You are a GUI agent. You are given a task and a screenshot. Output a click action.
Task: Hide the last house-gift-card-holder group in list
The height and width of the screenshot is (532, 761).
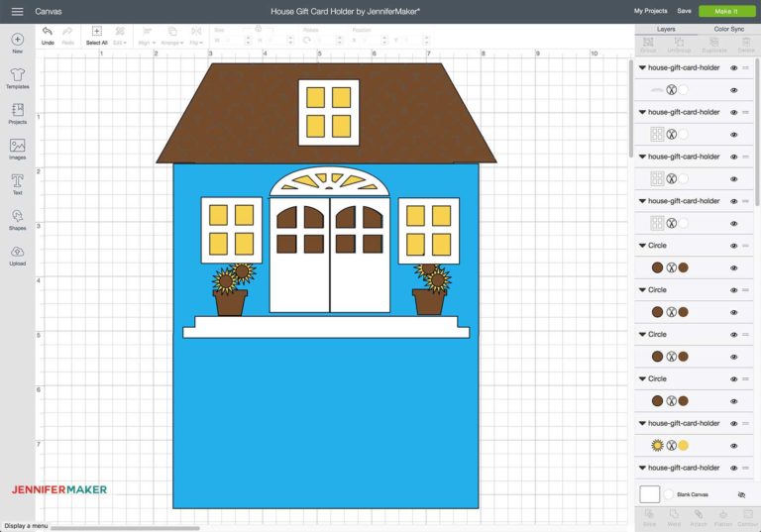pos(734,468)
